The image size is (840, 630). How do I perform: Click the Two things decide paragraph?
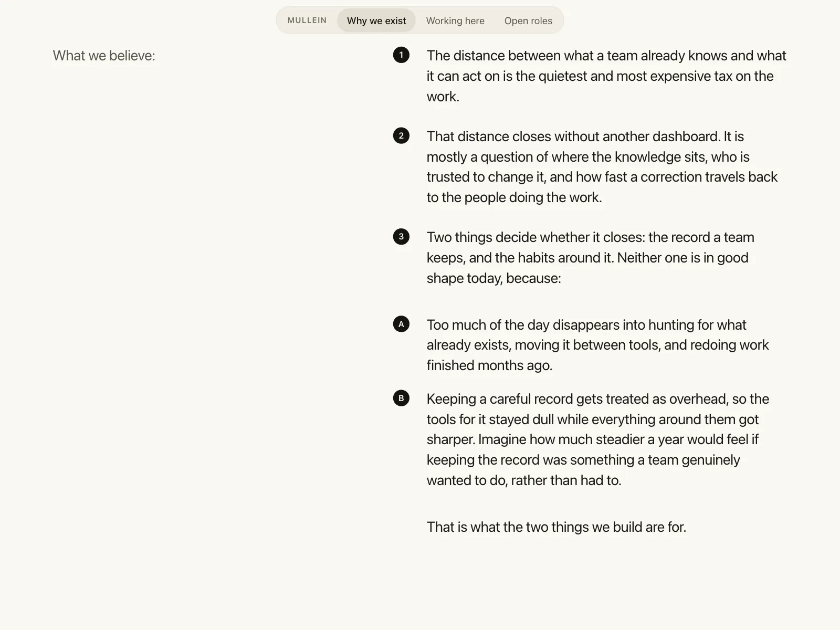(591, 258)
